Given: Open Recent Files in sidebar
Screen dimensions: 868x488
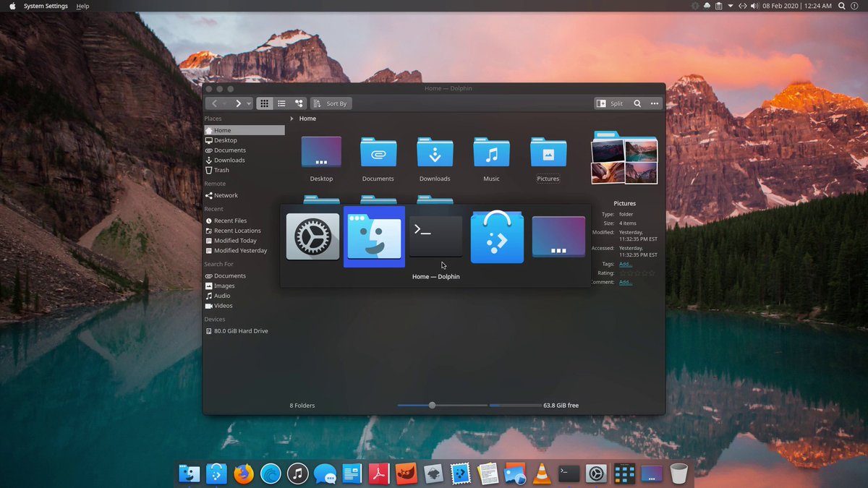Looking at the screenshot, I should click(x=244, y=221).
